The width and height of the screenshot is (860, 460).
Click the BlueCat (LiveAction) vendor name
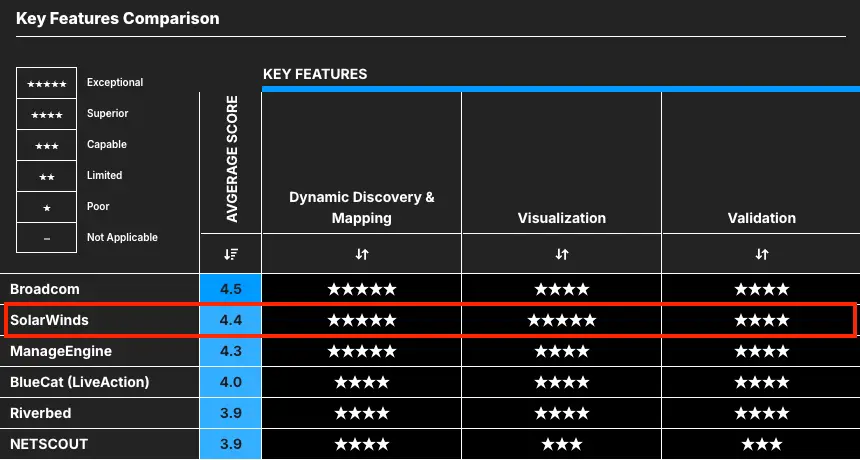click(80, 382)
